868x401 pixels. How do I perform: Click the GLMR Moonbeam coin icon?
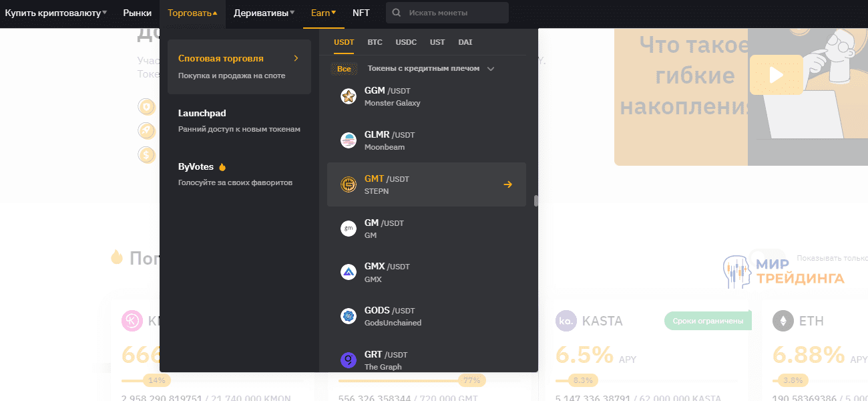[349, 140]
